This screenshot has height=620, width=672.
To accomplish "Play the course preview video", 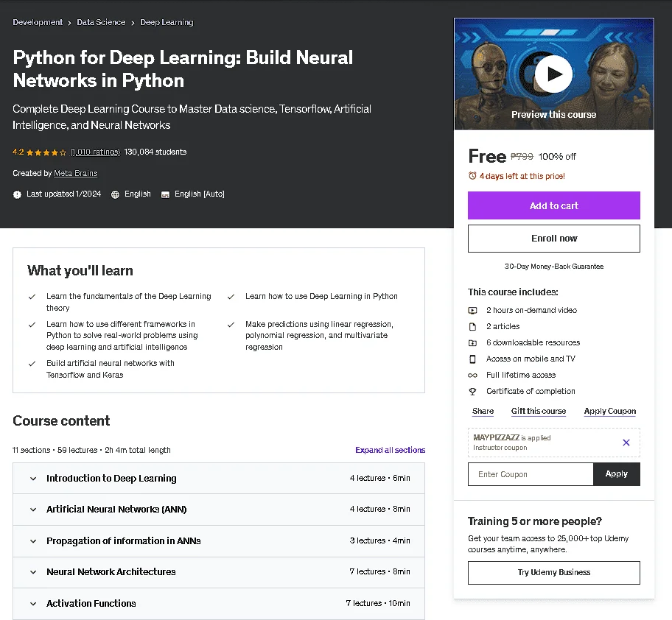I will tap(553, 74).
